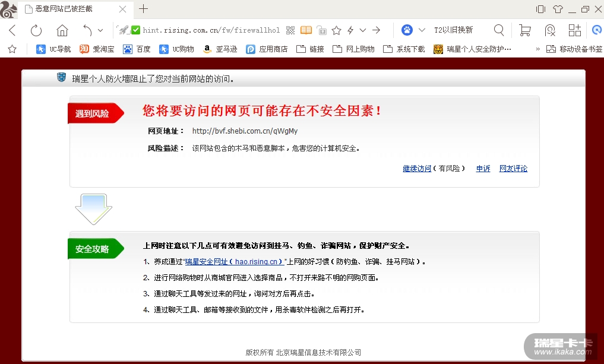Click the undo closed tab icon
Screen dimensions: 604x364
[x=87, y=30]
